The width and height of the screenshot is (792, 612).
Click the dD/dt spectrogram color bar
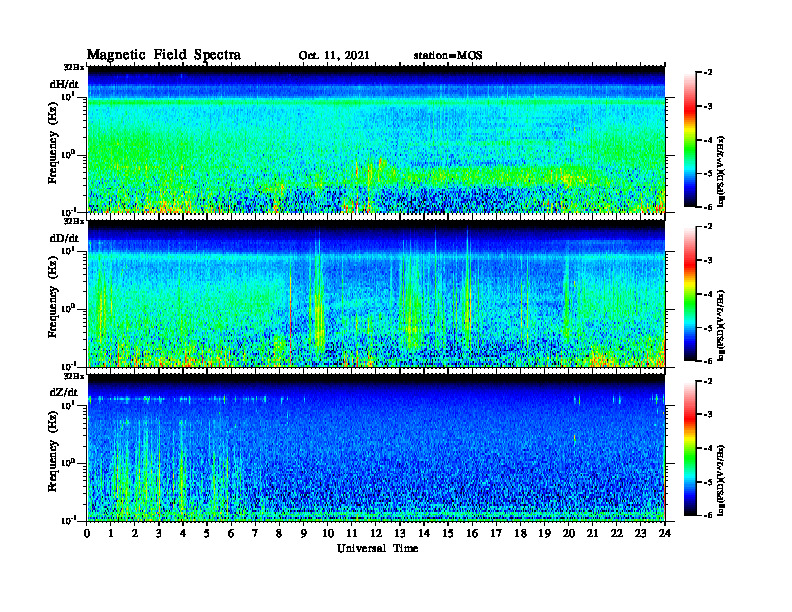(x=689, y=294)
